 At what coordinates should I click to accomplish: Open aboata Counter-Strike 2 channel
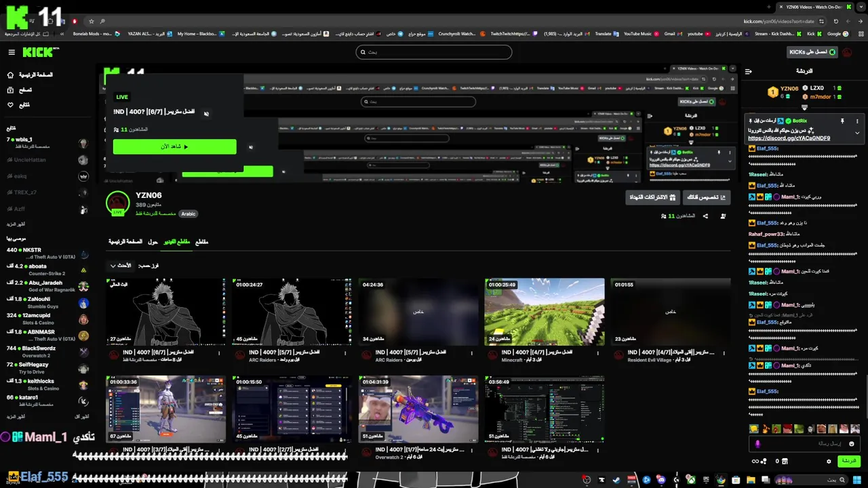pyautogui.click(x=47, y=270)
